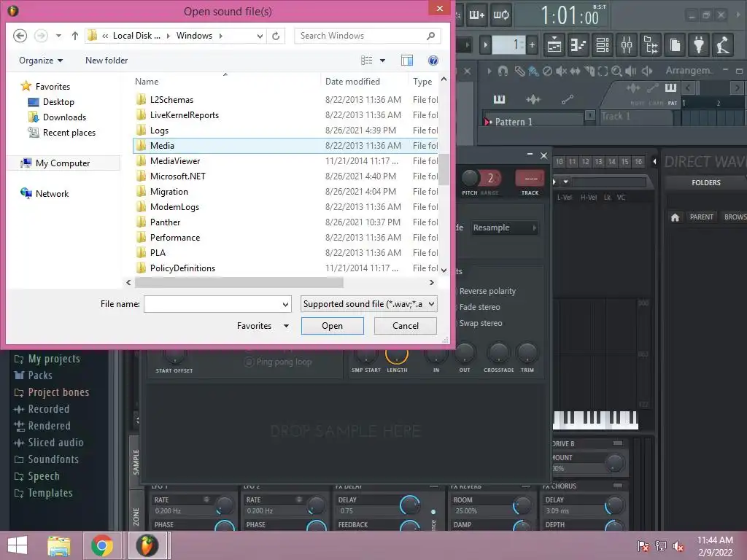Screen dimensions: 747x560
Task: Click the New folder button
Action: (x=107, y=61)
